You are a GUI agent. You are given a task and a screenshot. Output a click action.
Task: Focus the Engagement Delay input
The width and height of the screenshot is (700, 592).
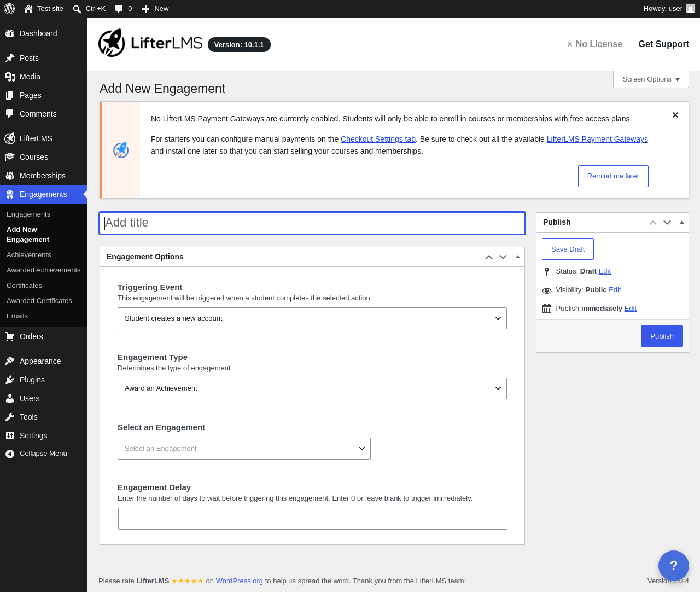[x=313, y=519]
